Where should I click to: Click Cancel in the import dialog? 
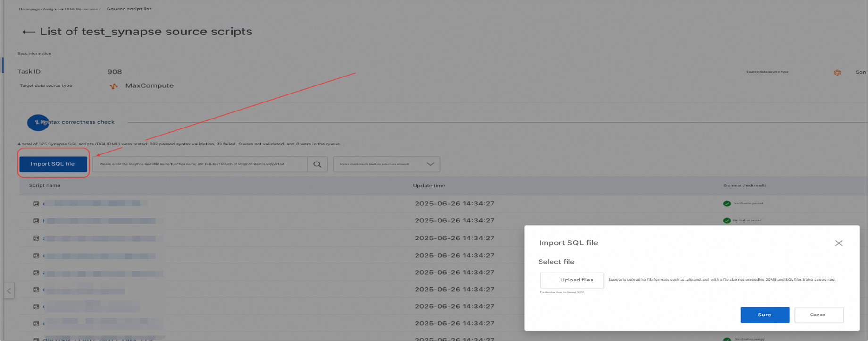pos(819,315)
